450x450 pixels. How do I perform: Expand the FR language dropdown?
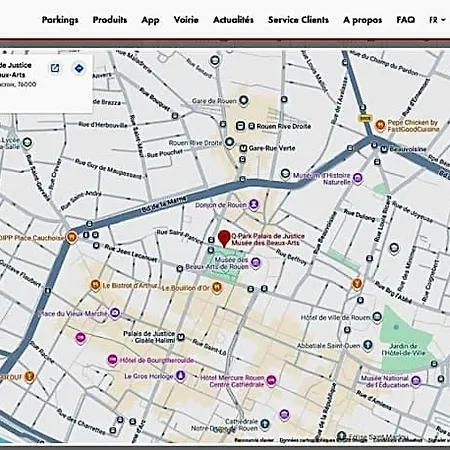pyautogui.click(x=437, y=20)
